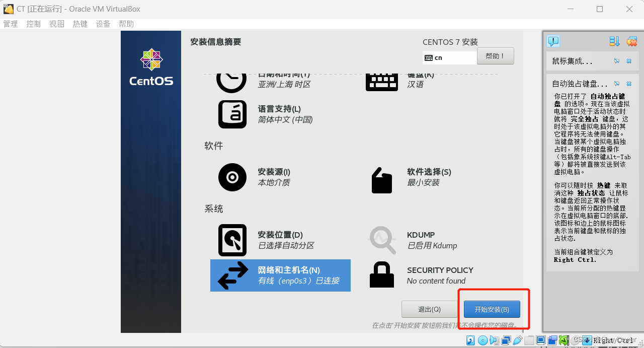Image resolution: width=644 pixels, height=348 pixels.
Task: Click the audio status icon
Action: [x=495, y=340]
